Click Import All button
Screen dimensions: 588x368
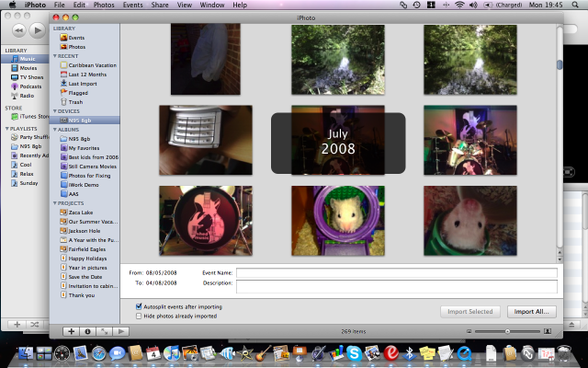tap(531, 311)
